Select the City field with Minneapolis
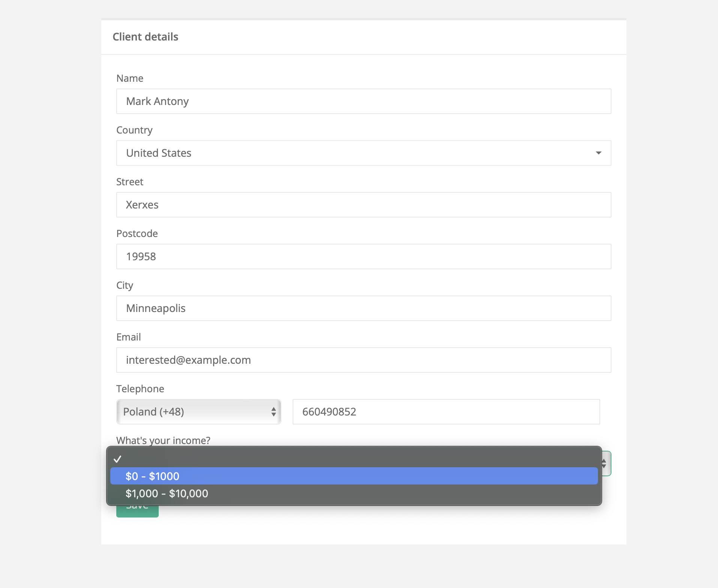 tap(363, 308)
